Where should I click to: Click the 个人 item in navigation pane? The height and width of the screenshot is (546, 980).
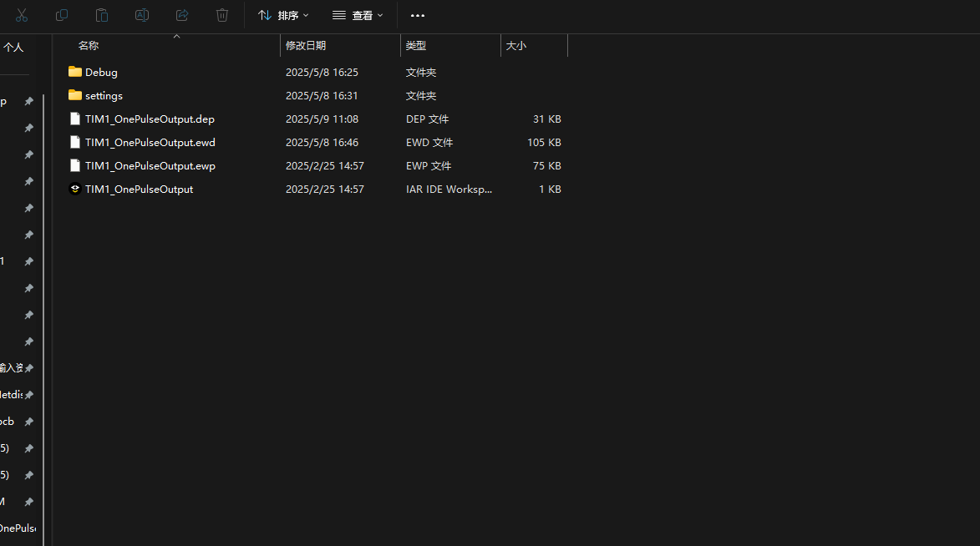click(13, 48)
